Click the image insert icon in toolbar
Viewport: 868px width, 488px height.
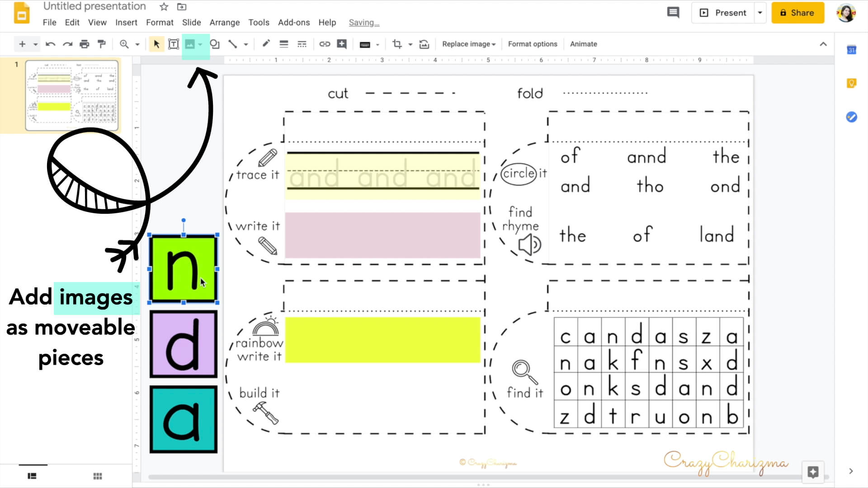click(x=190, y=43)
